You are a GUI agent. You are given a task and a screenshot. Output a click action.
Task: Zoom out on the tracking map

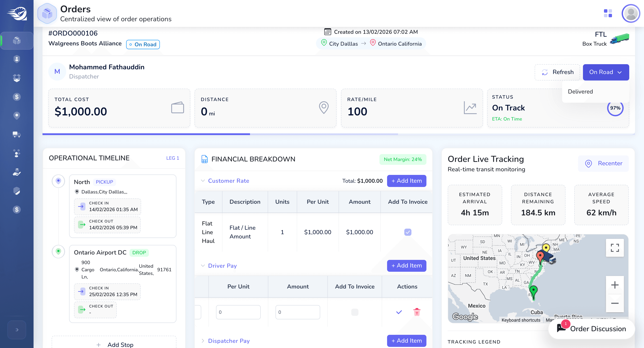(614, 303)
